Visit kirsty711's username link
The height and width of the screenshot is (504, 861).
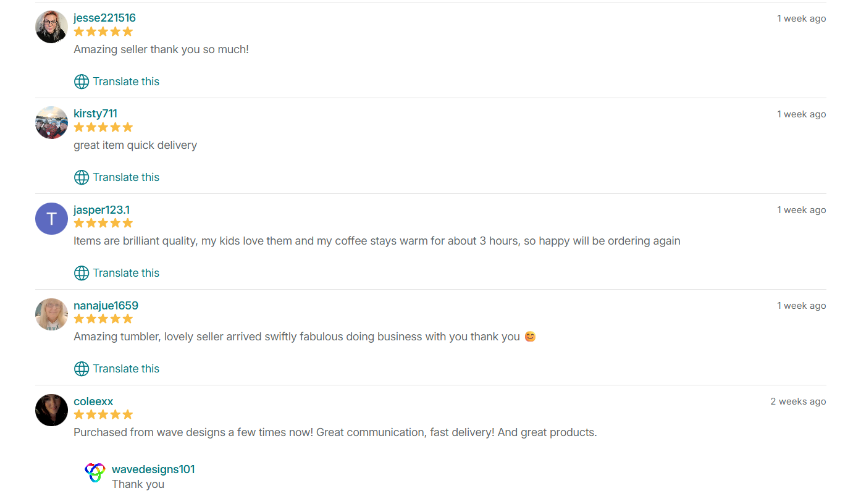click(95, 114)
